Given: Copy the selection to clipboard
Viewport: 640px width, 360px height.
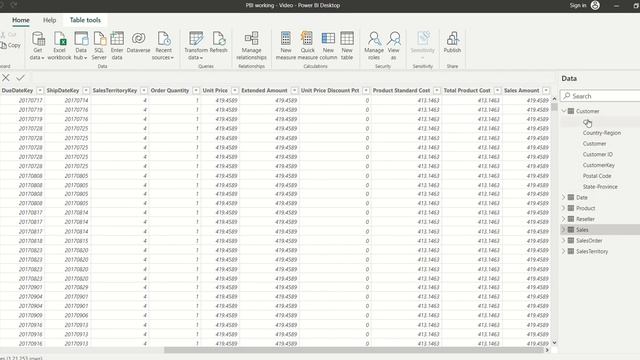Looking at the screenshot, I should point(11,45).
